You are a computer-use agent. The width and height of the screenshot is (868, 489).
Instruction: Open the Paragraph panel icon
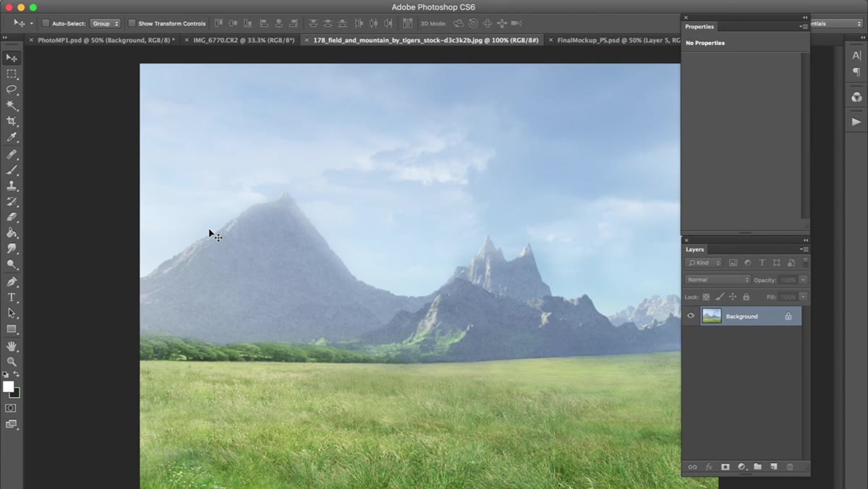pos(856,72)
